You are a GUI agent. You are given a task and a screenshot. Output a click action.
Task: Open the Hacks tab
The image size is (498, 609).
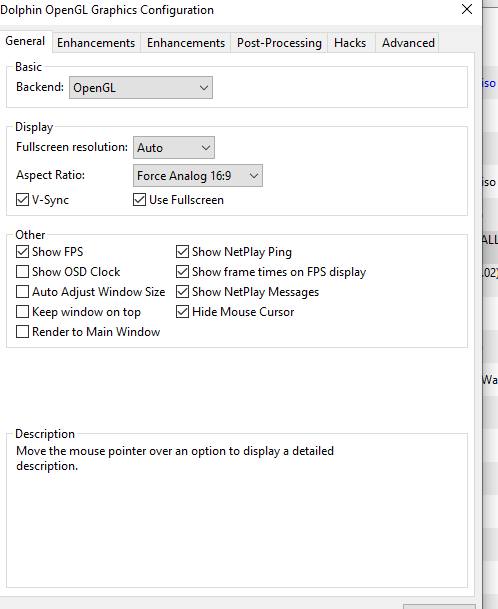(350, 43)
